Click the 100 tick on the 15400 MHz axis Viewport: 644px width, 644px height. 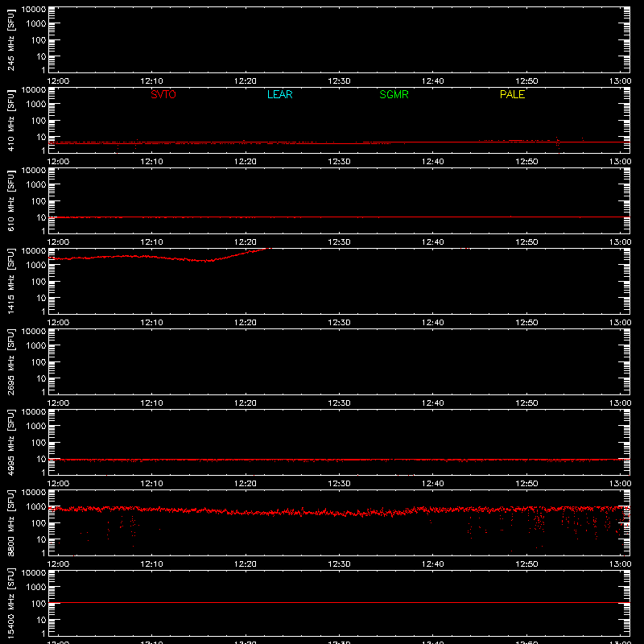pyautogui.click(x=39, y=604)
